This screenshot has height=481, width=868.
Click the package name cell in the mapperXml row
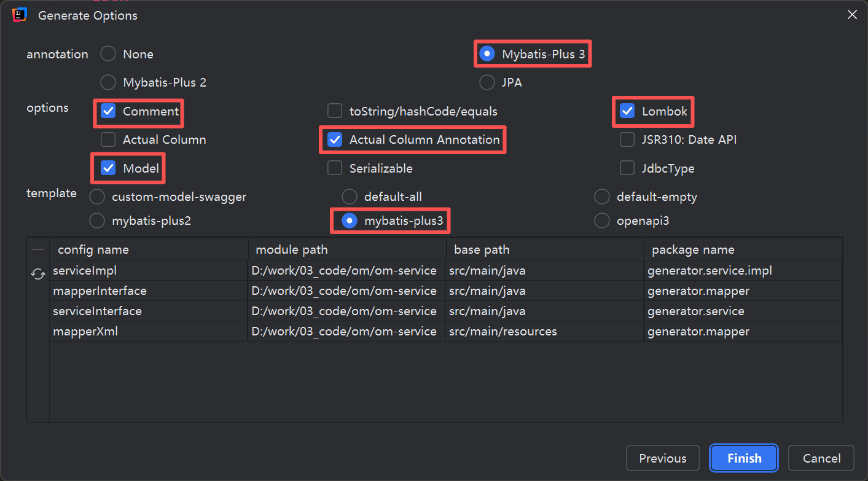tap(743, 331)
